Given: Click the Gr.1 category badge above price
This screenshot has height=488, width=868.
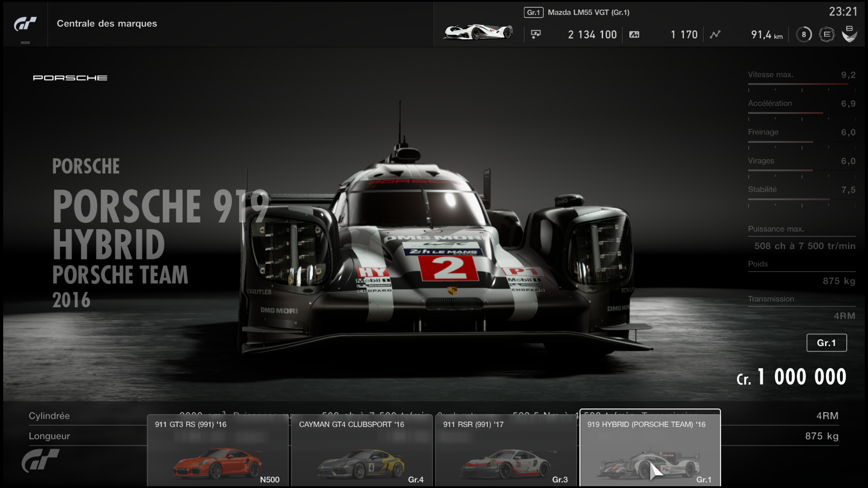Looking at the screenshot, I should coord(826,343).
